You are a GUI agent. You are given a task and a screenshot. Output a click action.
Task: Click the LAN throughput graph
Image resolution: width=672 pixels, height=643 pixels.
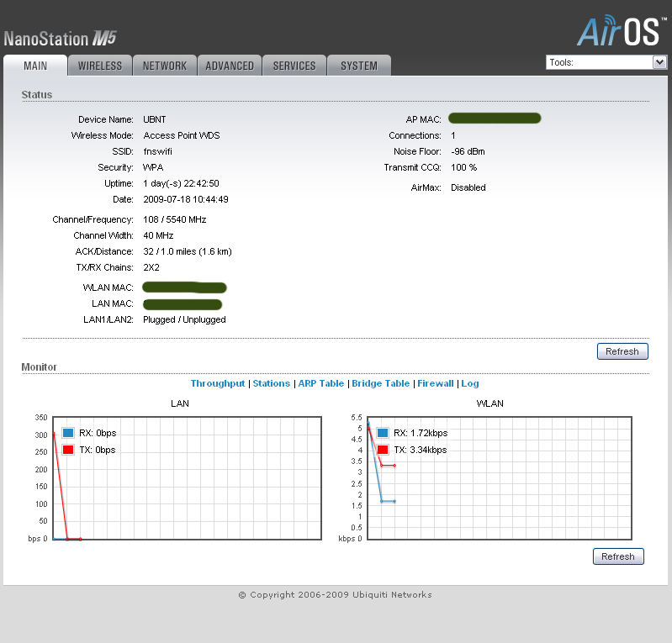pos(187,478)
